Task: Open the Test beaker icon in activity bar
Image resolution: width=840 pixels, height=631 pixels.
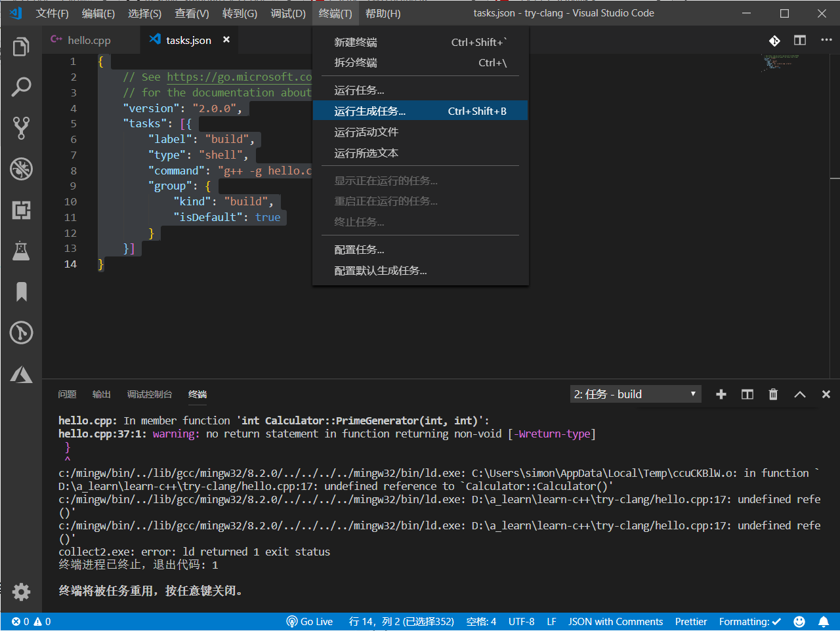Action: click(x=21, y=251)
